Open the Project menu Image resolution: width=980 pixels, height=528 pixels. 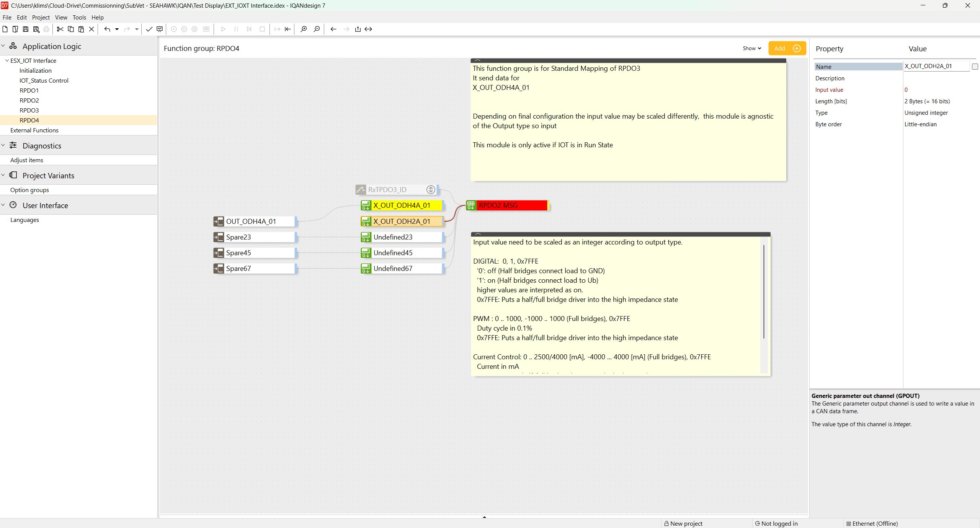[x=41, y=17]
